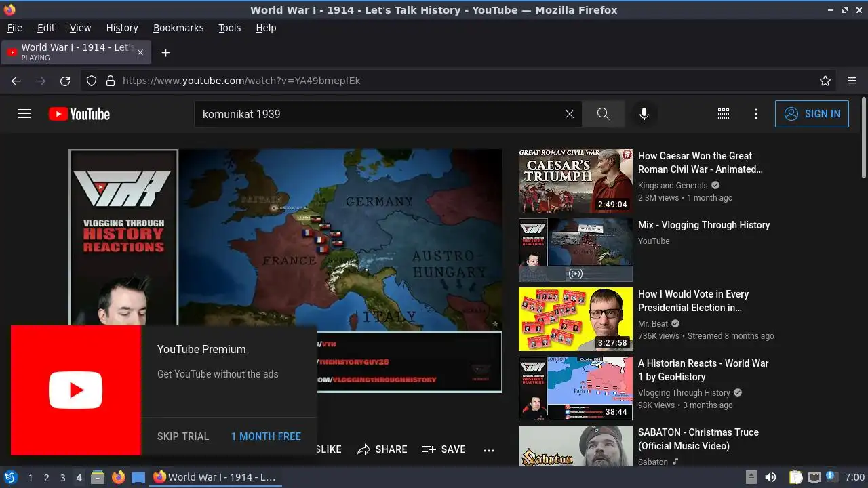Click SHARE below the video

tap(382, 449)
